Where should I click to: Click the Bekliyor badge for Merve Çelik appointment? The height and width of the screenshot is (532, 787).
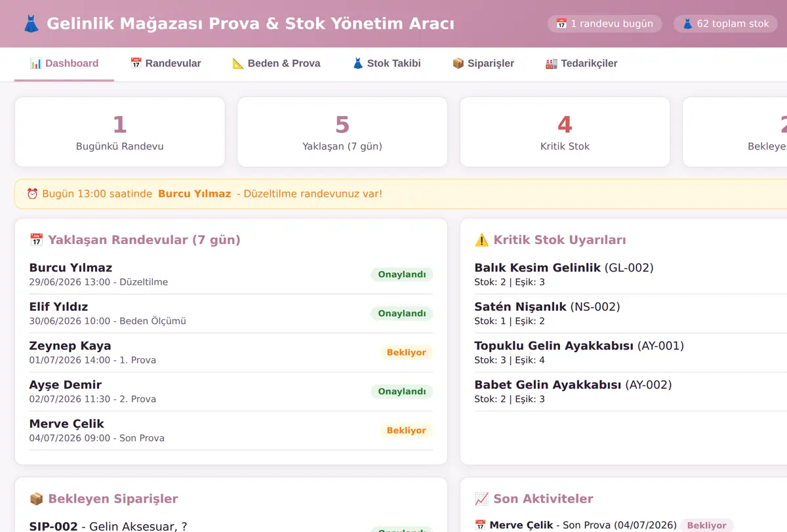pyautogui.click(x=407, y=430)
